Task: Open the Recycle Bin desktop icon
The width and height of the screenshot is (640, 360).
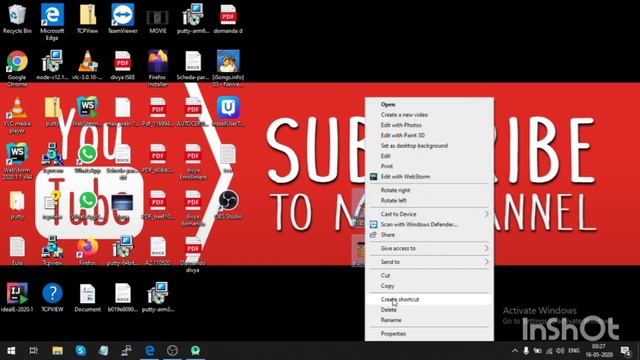Action: point(17,19)
